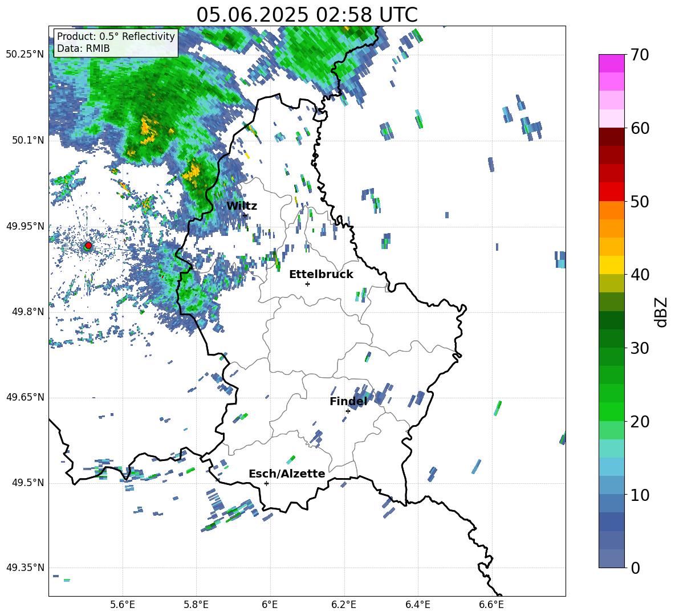Click the Ettelbruck city label
Screen dimensions: 675x616
(321, 275)
